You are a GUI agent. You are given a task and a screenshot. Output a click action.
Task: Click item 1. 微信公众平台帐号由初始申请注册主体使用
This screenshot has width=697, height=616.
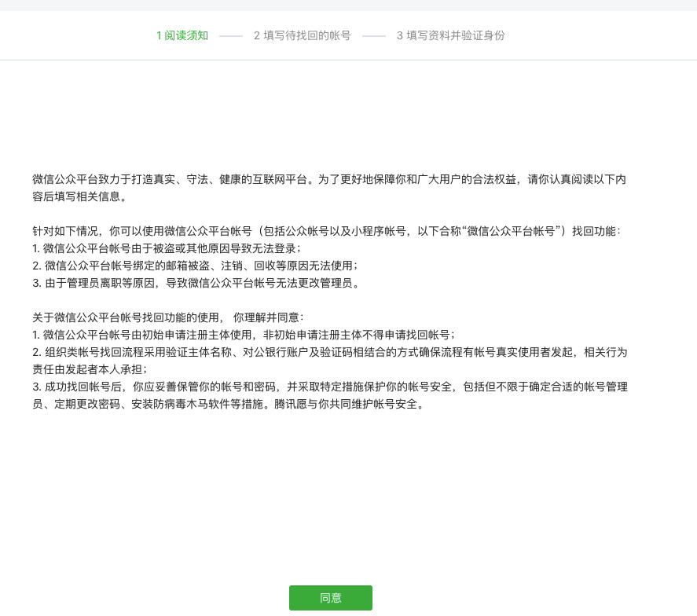(244, 335)
